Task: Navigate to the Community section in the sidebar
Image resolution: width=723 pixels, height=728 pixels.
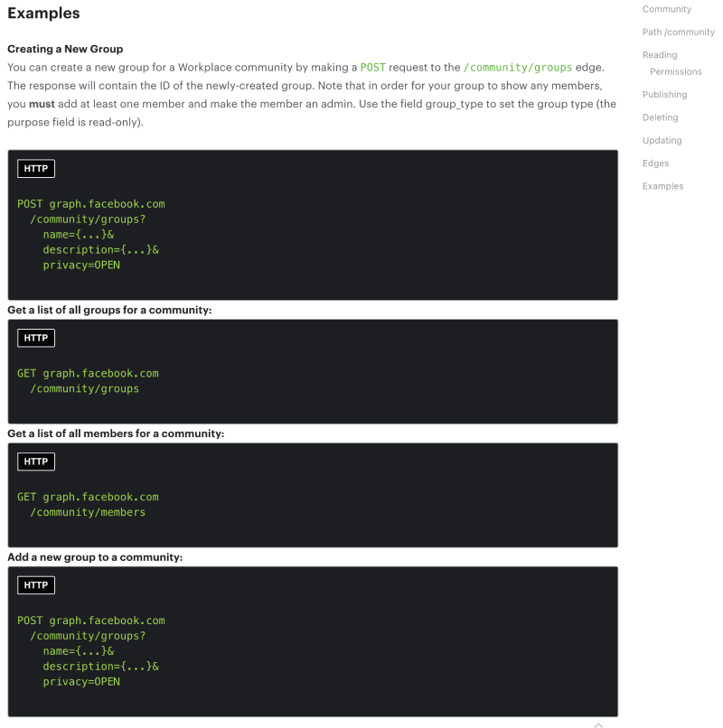Action: coord(666,9)
